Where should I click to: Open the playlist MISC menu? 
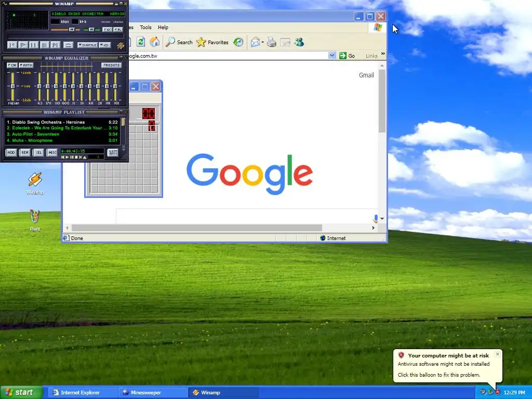(52, 153)
